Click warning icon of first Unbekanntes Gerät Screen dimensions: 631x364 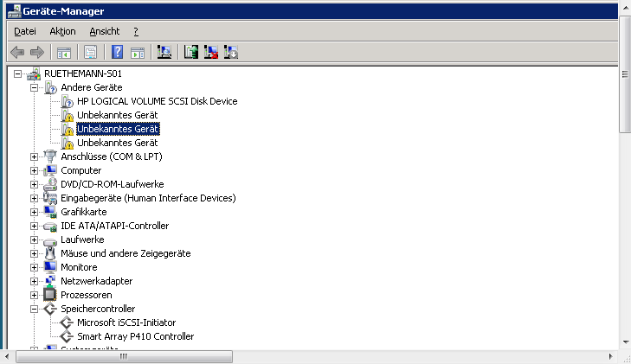pos(67,115)
